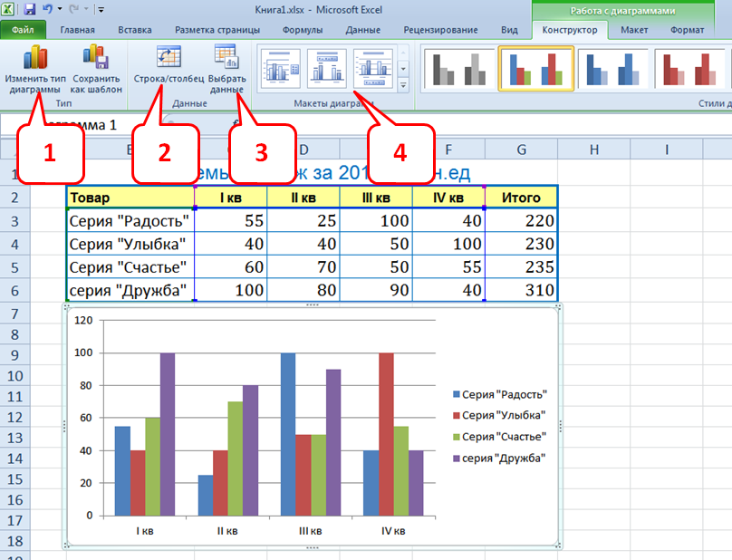Image resolution: width=732 pixels, height=560 pixels.
Task: Select cell containing 310 in Итого column
Action: click(x=522, y=291)
